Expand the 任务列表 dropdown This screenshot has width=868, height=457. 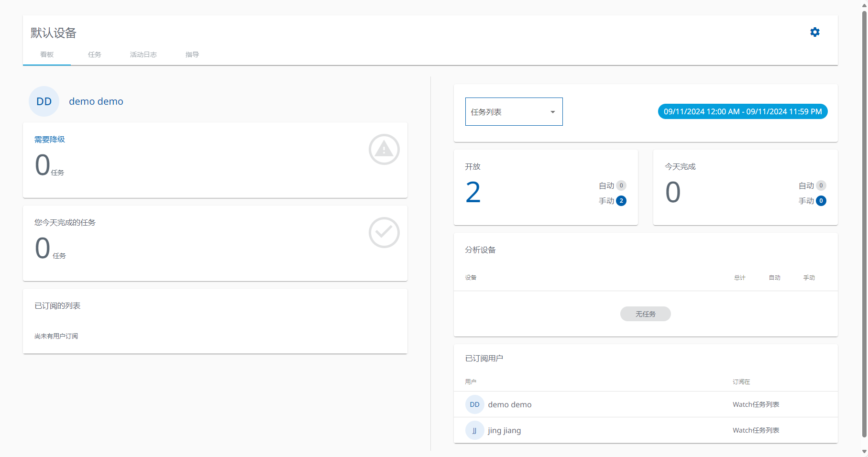click(513, 112)
